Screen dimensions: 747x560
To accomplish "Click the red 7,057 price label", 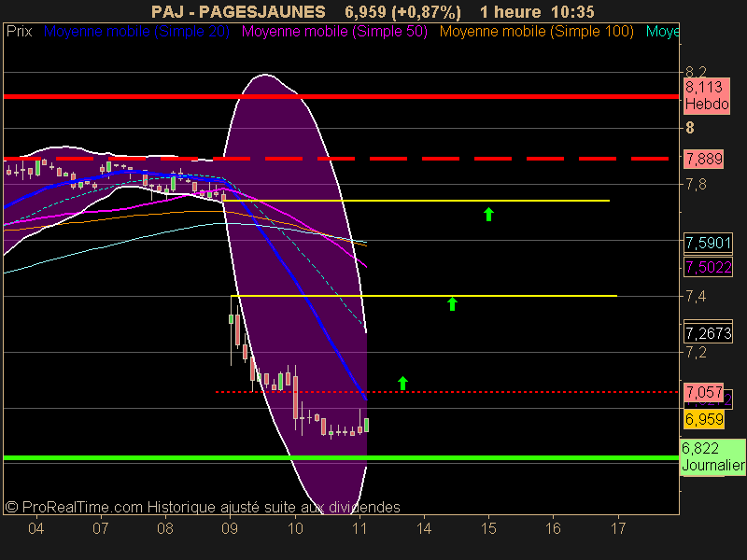I will pyautogui.click(x=704, y=392).
